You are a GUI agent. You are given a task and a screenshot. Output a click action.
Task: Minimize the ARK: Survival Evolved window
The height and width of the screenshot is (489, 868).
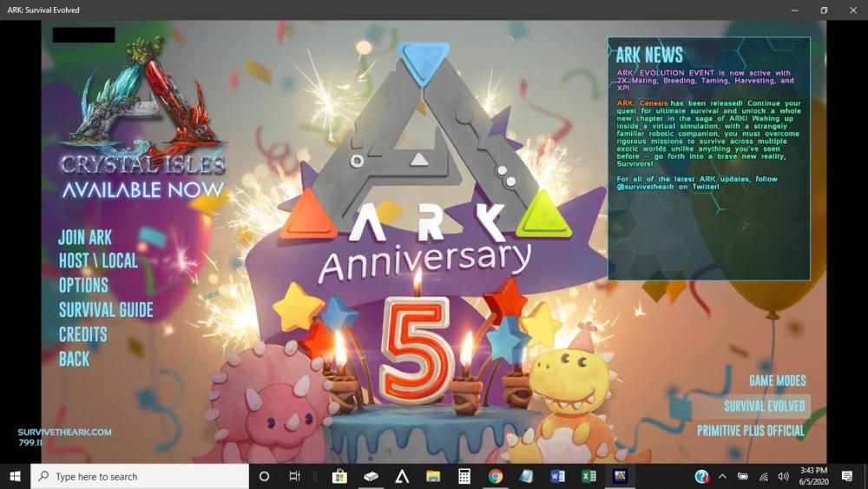(795, 10)
